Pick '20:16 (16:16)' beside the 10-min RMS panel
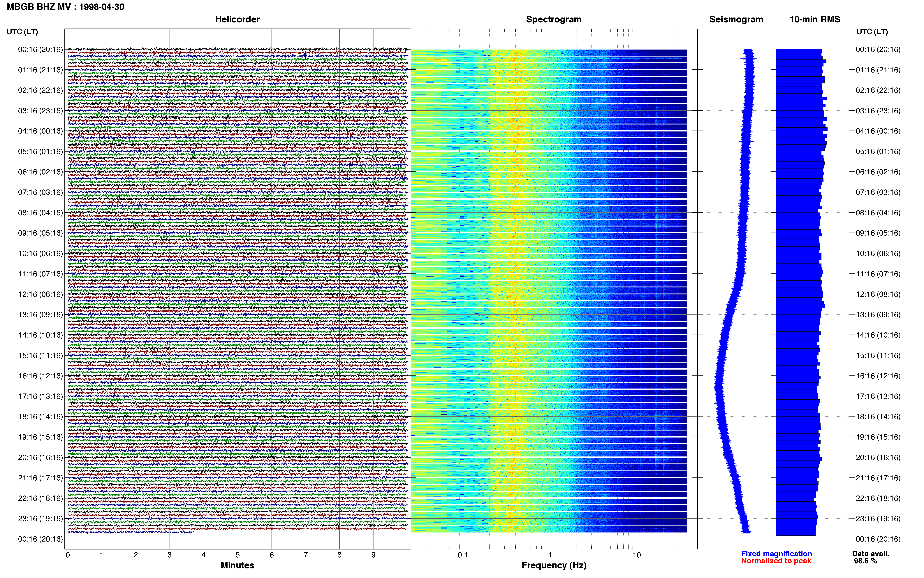 (878, 458)
